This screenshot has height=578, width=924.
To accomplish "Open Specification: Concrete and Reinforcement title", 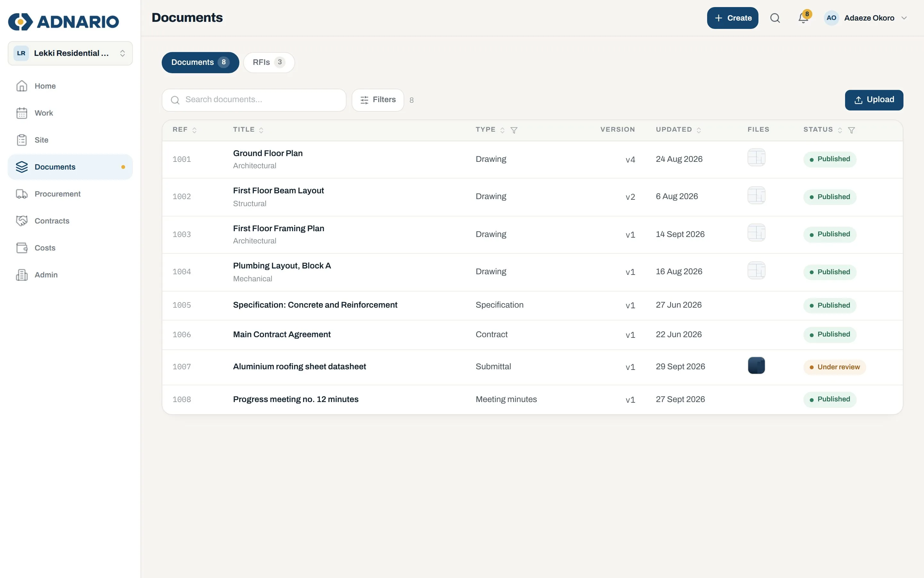I will 315,305.
